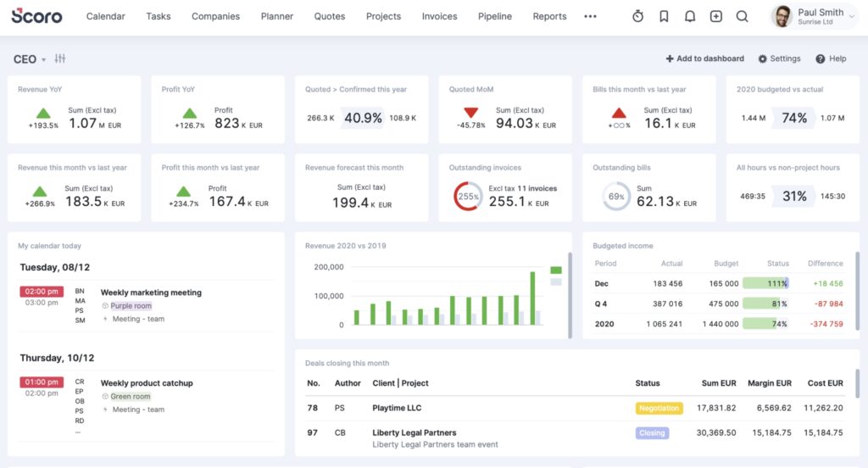Open the time tracker stopwatch icon
Image resolution: width=868 pixels, height=468 pixels.
638,16
